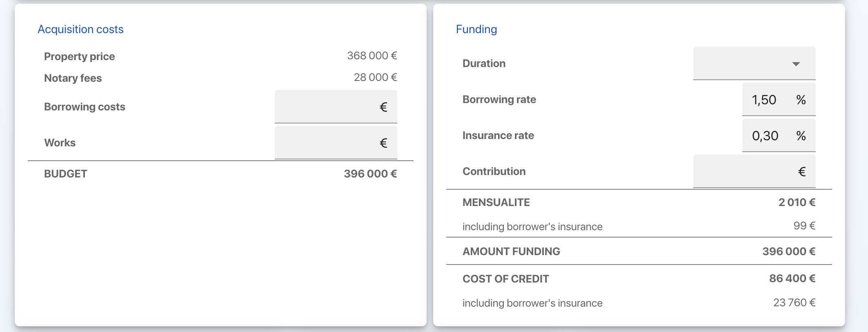Click the 23 760 € insurance cost value
868x332 pixels.
[794, 303]
